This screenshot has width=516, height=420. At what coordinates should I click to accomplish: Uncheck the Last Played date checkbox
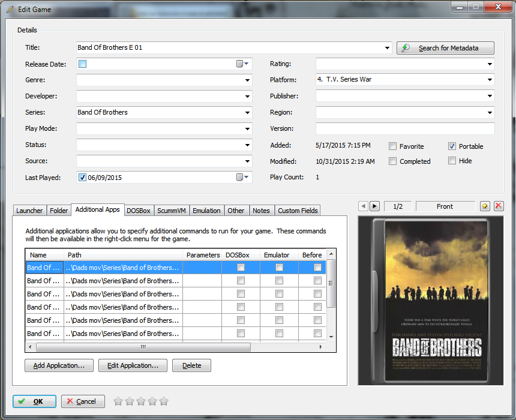tap(83, 178)
